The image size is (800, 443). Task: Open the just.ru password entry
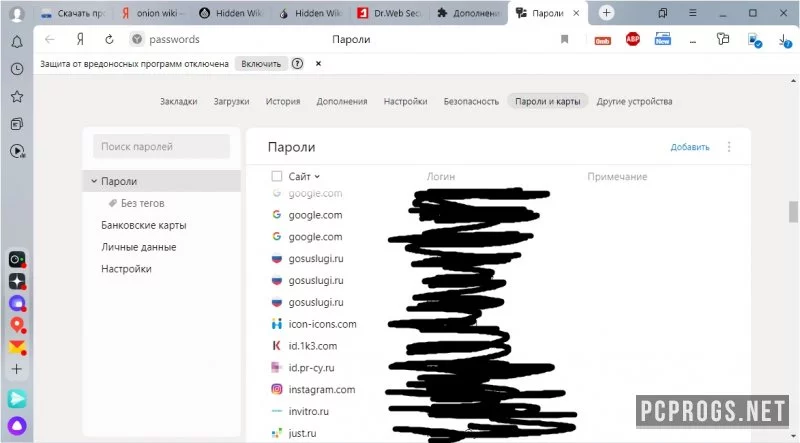coord(302,433)
